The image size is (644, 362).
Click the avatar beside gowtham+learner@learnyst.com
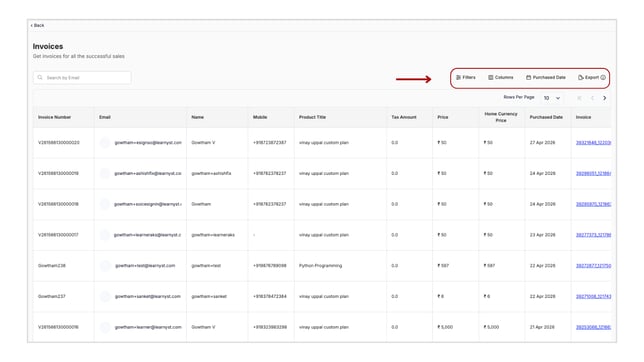(105, 327)
